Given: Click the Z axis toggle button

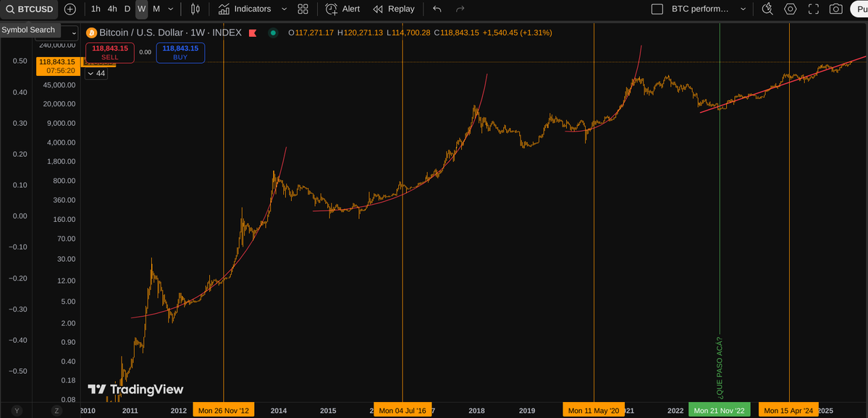Looking at the screenshot, I should click(x=56, y=410).
